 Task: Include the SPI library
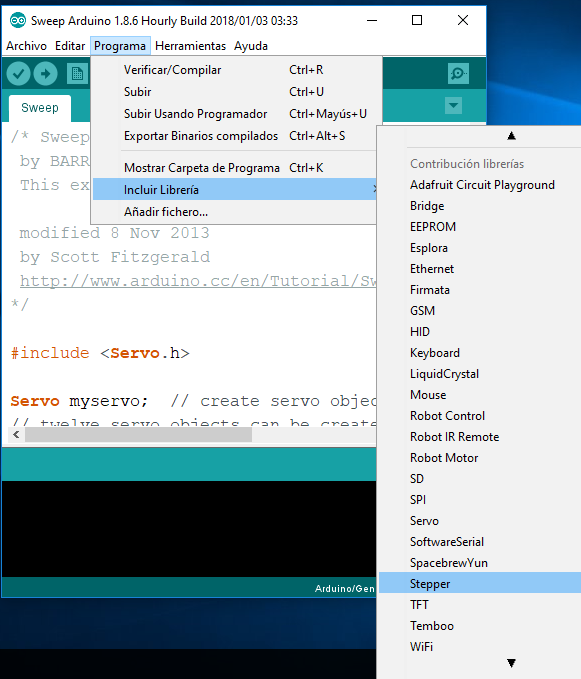coord(480,500)
